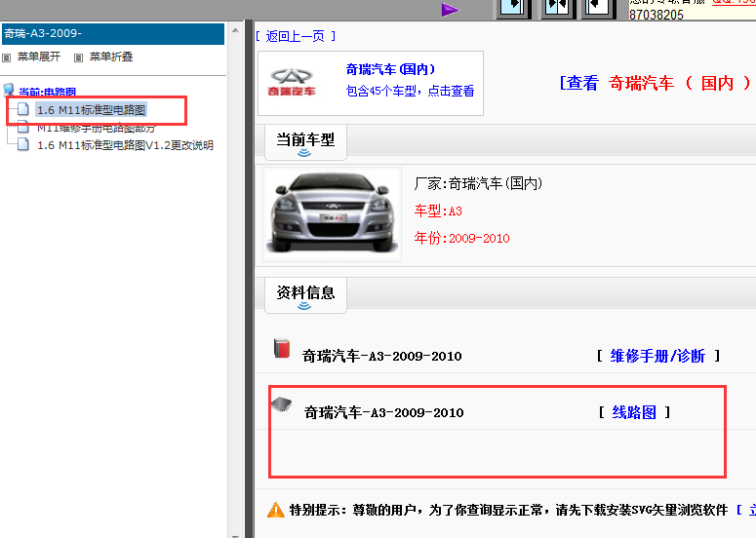756x538 pixels.
Task: Open 1.6 M11标准型电路图 tree item
Action: click(91, 110)
